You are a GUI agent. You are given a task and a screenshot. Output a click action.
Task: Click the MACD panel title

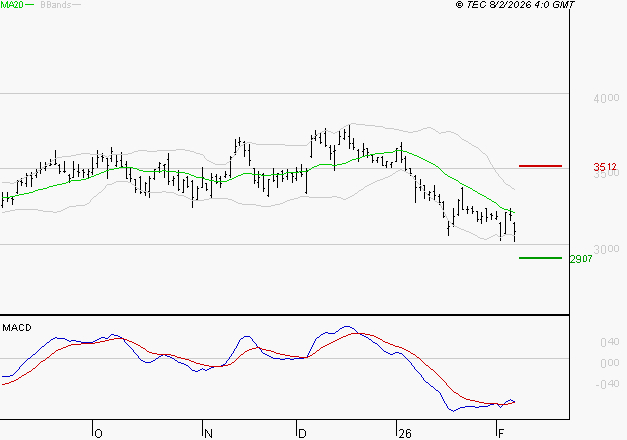[17, 328]
